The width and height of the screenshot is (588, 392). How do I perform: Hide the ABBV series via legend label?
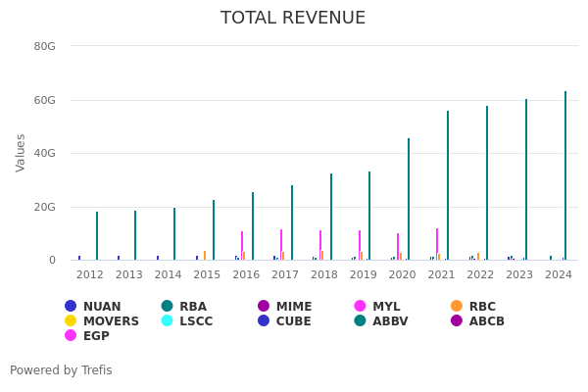click(x=390, y=321)
